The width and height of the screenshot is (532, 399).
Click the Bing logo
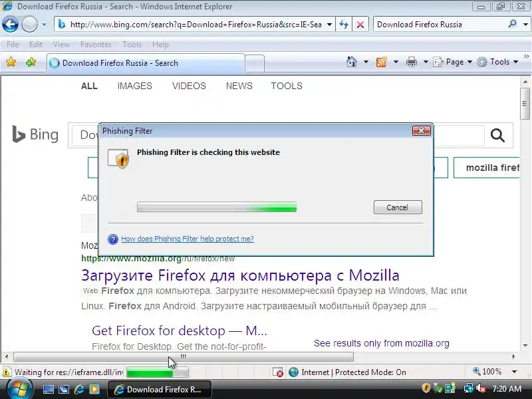click(35, 134)
